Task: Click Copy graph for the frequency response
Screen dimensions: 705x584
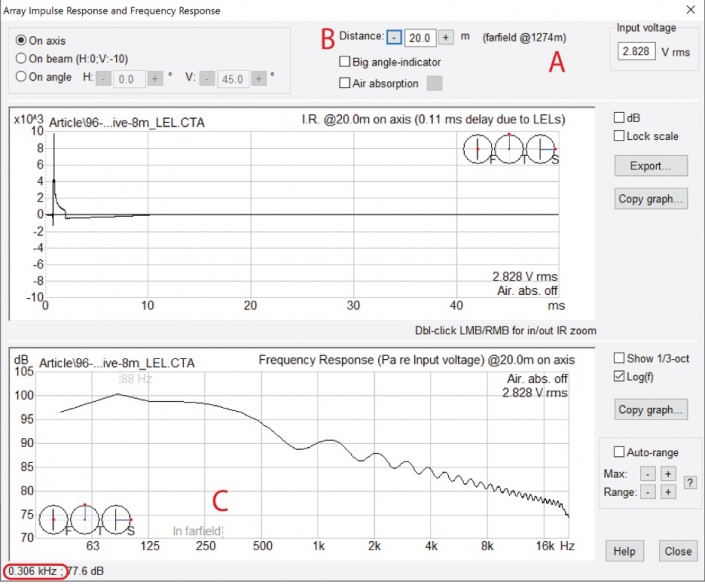Action: click(x=651, y=409)
